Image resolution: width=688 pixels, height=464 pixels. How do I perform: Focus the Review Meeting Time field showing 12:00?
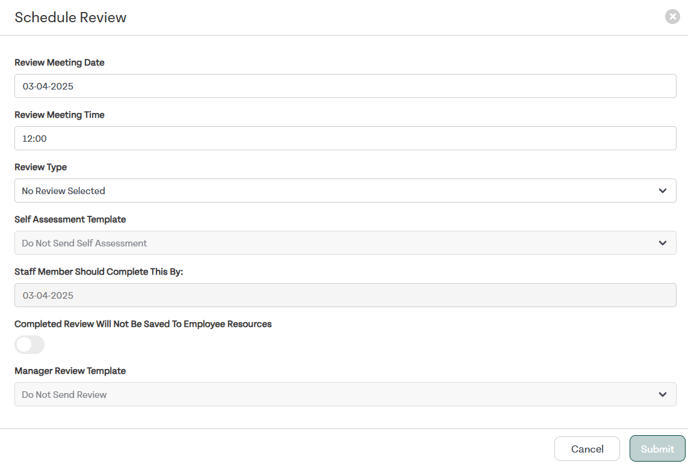[345, 138]
